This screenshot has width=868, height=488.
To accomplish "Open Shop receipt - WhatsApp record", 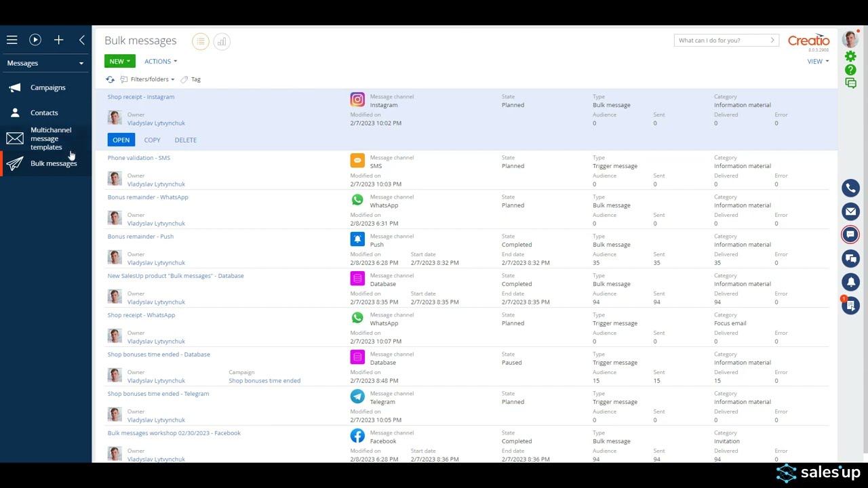I will (141, 315).
